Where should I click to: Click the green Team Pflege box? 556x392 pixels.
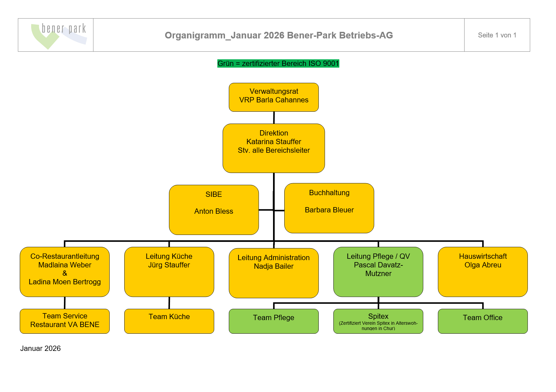pos(273,321)
